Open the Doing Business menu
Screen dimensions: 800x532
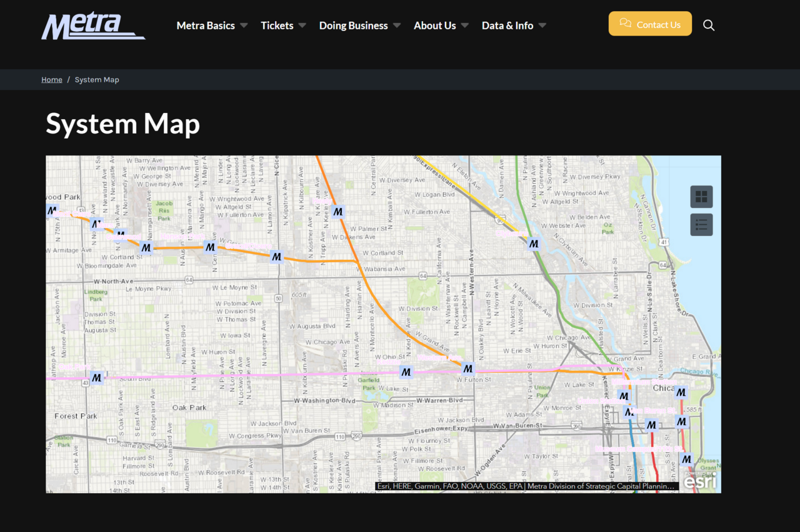[x=353, y=26]
